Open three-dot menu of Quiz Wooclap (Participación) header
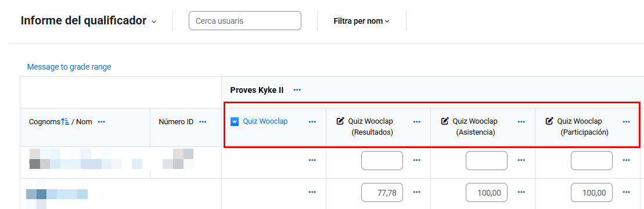This screenshot has width=644, height=209. click(627, 121)
